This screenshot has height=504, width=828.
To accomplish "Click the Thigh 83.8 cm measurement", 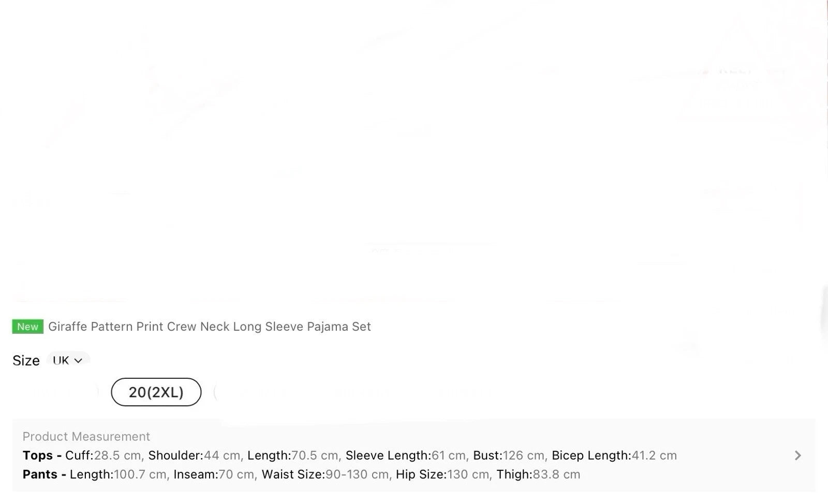I will [538, 475].
